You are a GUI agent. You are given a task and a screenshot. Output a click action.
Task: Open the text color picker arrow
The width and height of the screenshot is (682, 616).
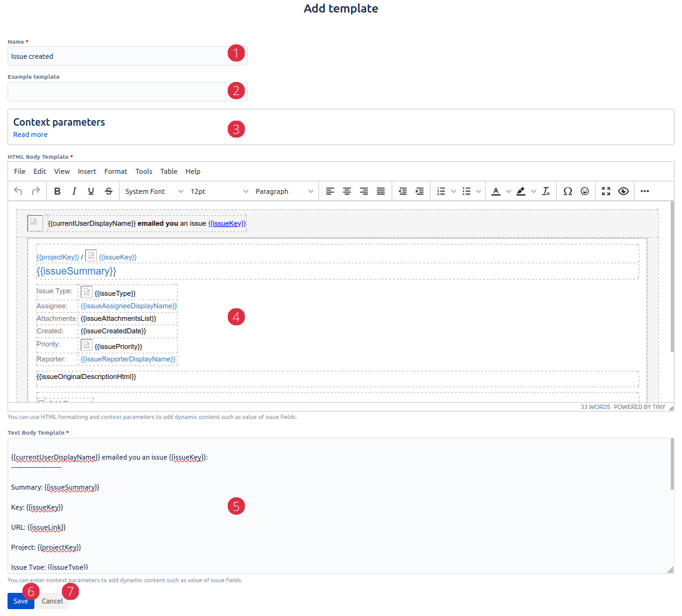(x=509, y=191)
